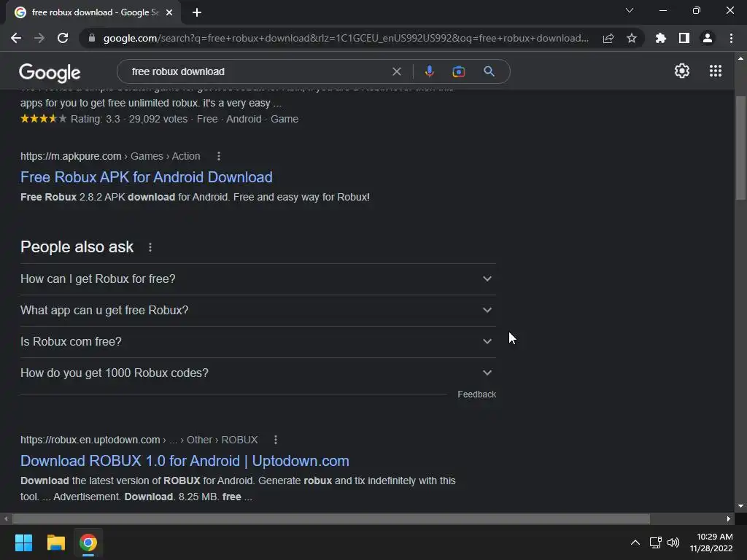Click the Feedback link
This screenshot has width=747, height=560.
[x=476, y=394]
